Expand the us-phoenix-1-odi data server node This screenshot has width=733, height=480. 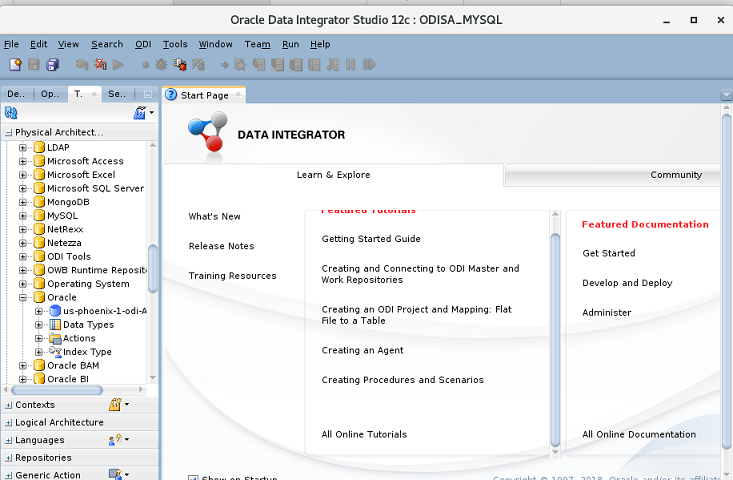tap(39, 311)
